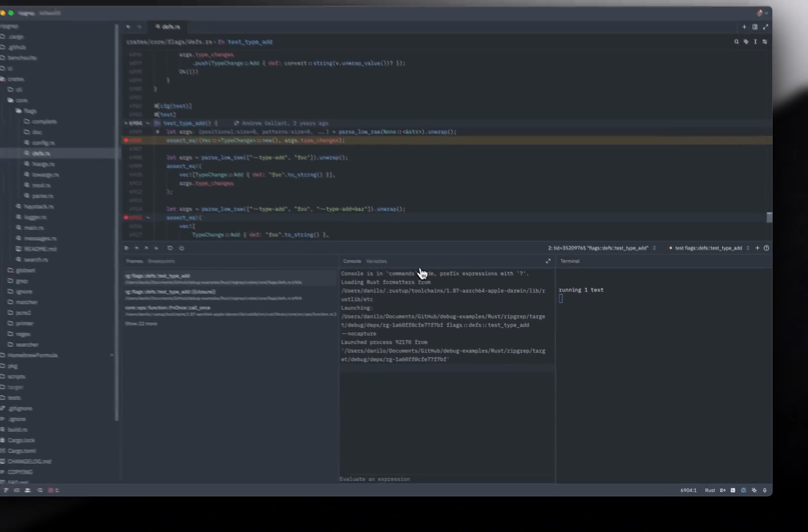Toggle project panel icon in status bar
Screen dimensions: 808x532
tap(6, 490)
